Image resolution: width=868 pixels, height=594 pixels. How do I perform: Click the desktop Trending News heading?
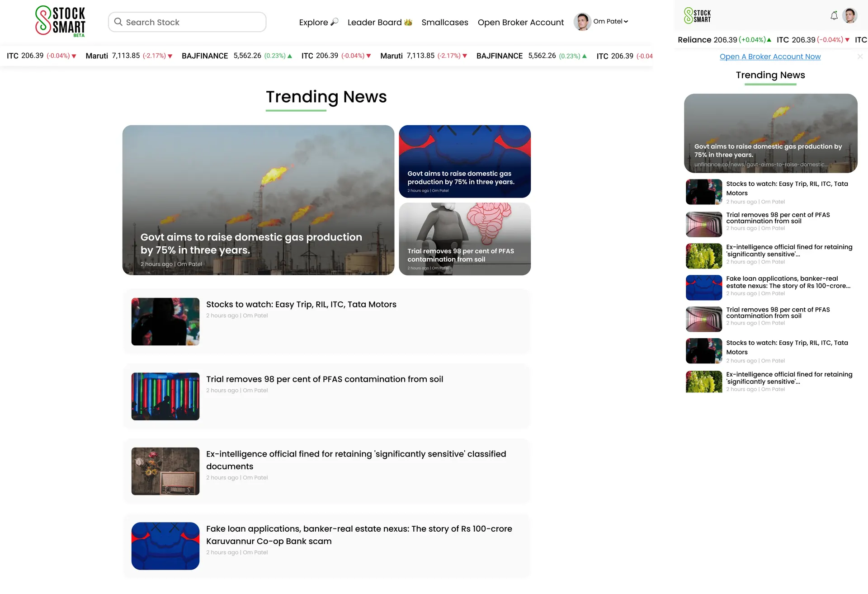326,97
